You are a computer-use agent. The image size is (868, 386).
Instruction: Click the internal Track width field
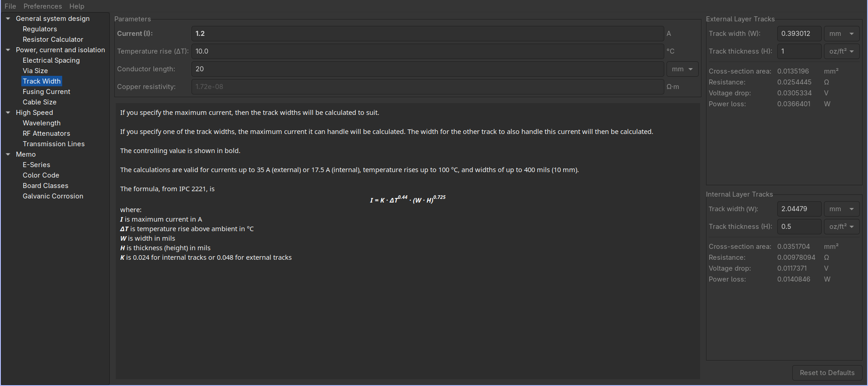click(799, 209)
